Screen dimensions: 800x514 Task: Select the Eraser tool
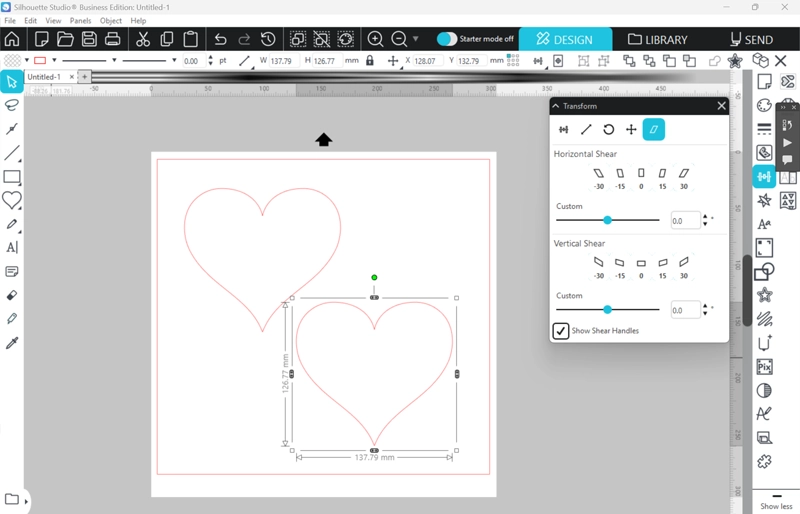12,295
